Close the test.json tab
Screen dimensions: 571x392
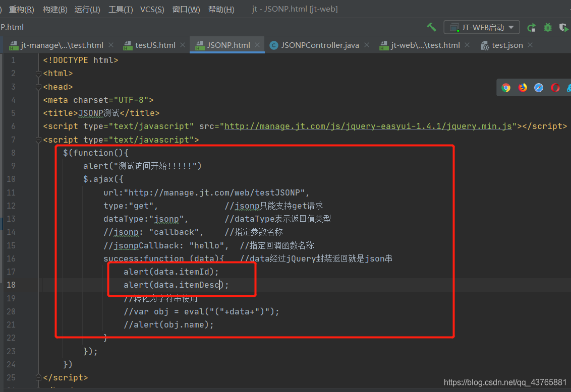click(530, 45)
